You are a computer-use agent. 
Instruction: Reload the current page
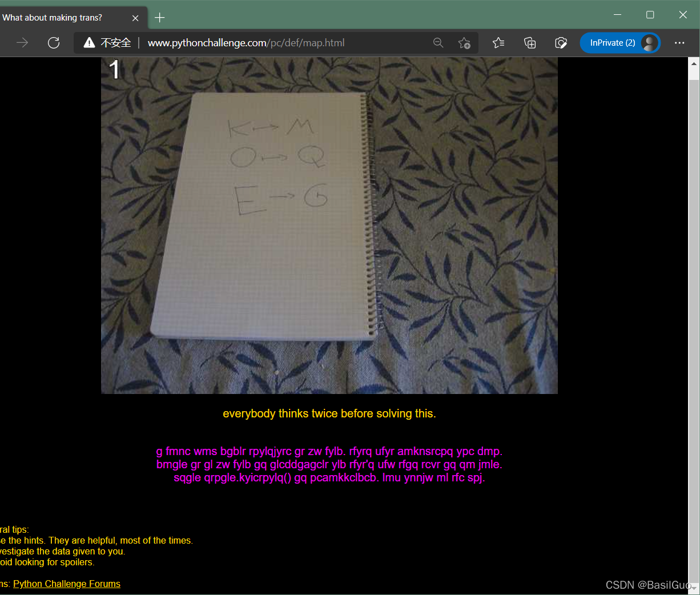coord(54,43)
